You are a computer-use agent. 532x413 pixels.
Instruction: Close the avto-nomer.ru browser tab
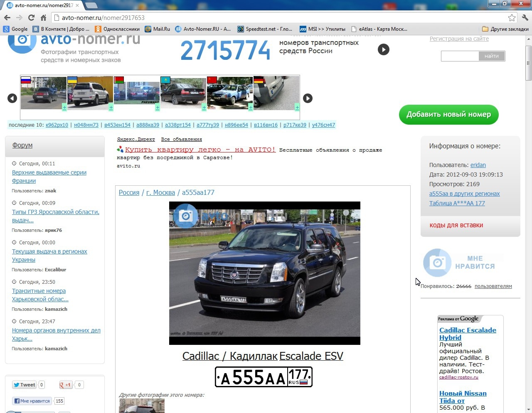click(x=77, y=5)
